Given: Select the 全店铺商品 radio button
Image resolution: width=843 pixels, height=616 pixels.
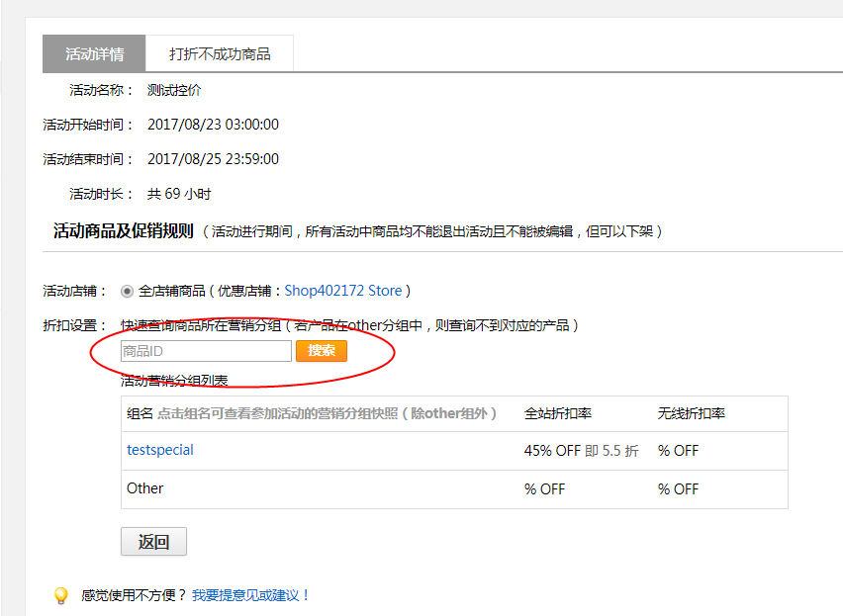Looking at the screenshot, I should tap(127, 291).
